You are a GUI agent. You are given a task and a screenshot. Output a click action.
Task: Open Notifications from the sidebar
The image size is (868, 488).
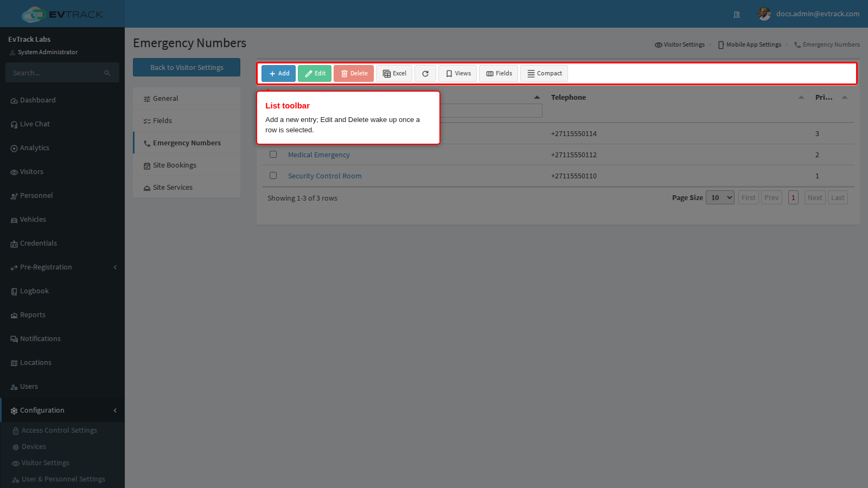point(62,339)
